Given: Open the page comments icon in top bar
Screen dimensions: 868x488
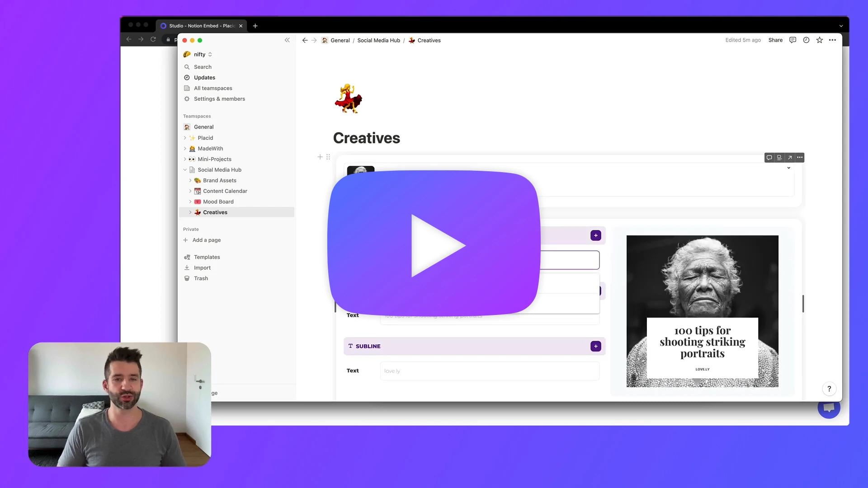Looking at the screenshot, I should pos(793,40).
